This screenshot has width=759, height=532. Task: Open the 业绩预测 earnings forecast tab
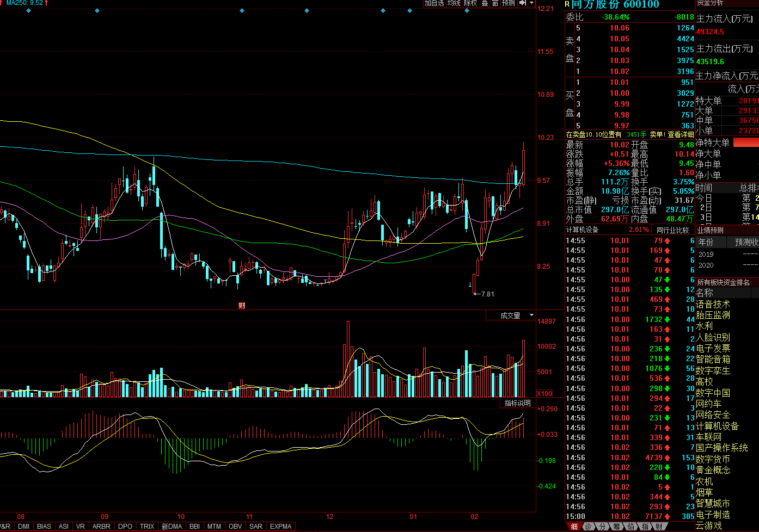711,230
